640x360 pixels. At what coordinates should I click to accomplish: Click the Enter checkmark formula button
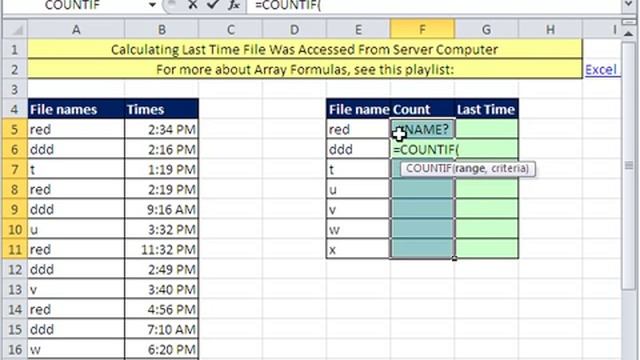click(212, 5)
